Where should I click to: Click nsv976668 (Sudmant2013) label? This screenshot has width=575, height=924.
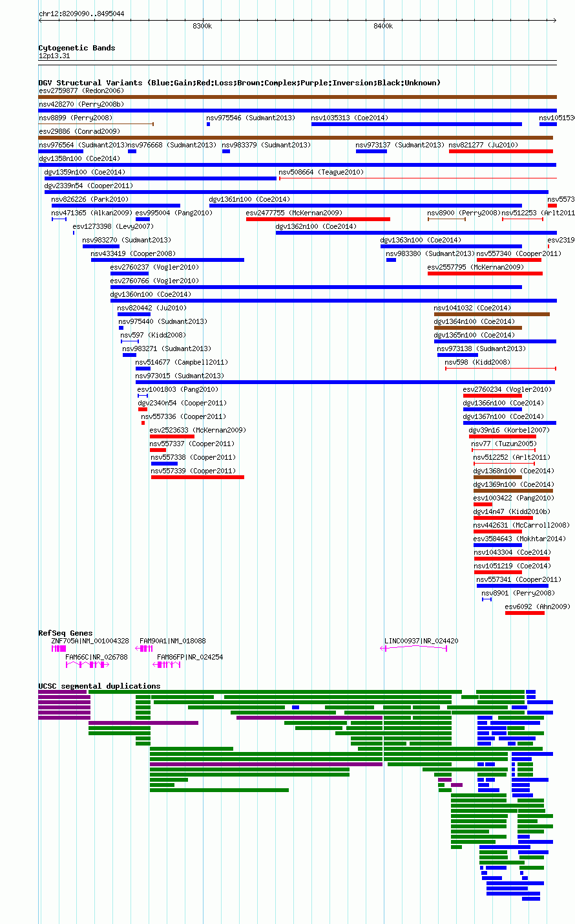tap(172, 145)
